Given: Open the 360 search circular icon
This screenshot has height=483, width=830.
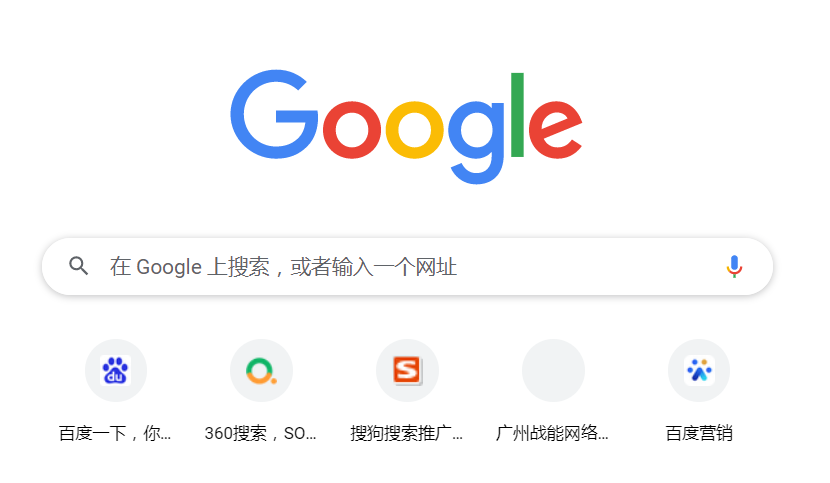Looking at the screenshot, I should 261,370.
